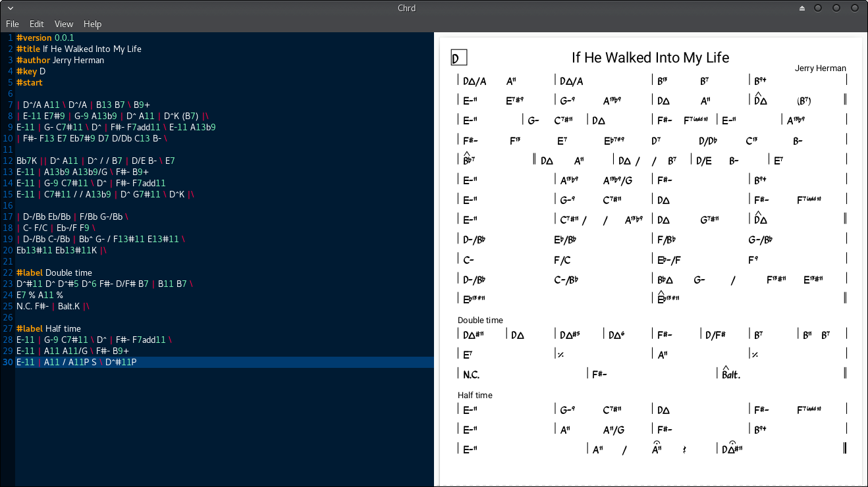
Task: Click the 'A11/G' chord in Half time section
Action: 614,430
